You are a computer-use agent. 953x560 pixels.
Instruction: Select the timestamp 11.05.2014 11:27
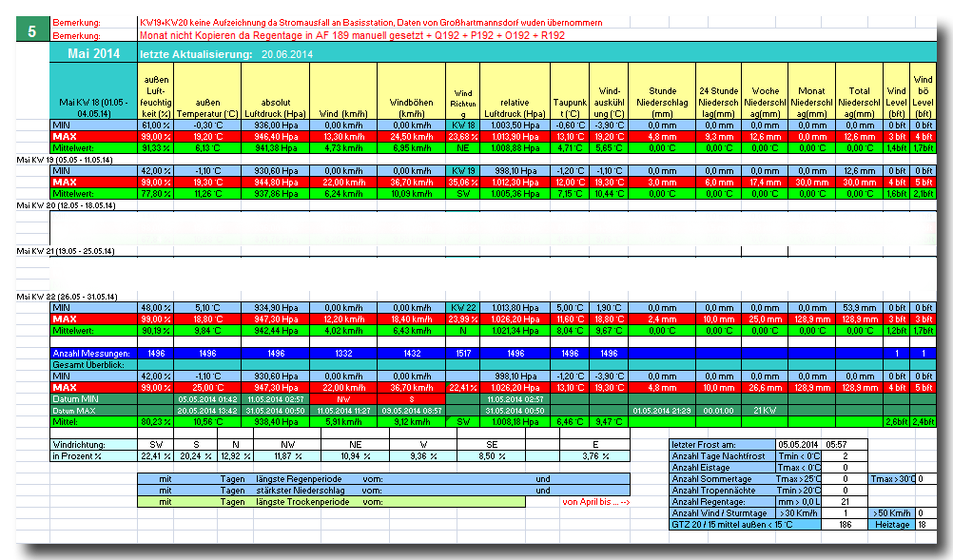click(343, 411)
